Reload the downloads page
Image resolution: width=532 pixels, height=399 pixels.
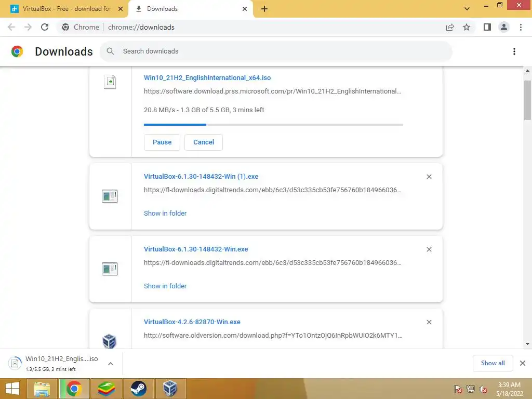click(x=45, y=27)
